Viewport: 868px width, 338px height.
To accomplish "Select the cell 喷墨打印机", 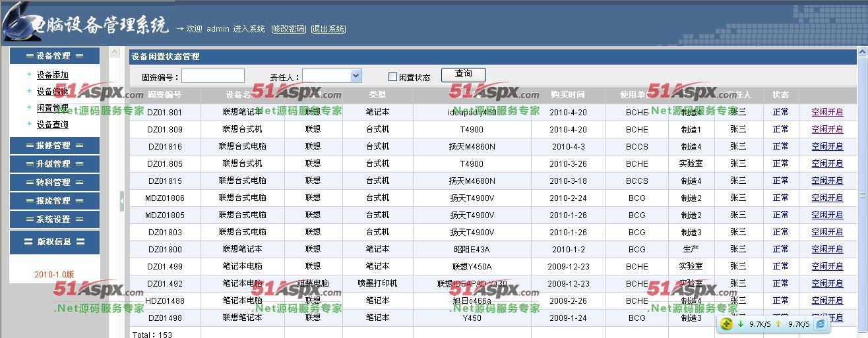I will pos(377,284).
